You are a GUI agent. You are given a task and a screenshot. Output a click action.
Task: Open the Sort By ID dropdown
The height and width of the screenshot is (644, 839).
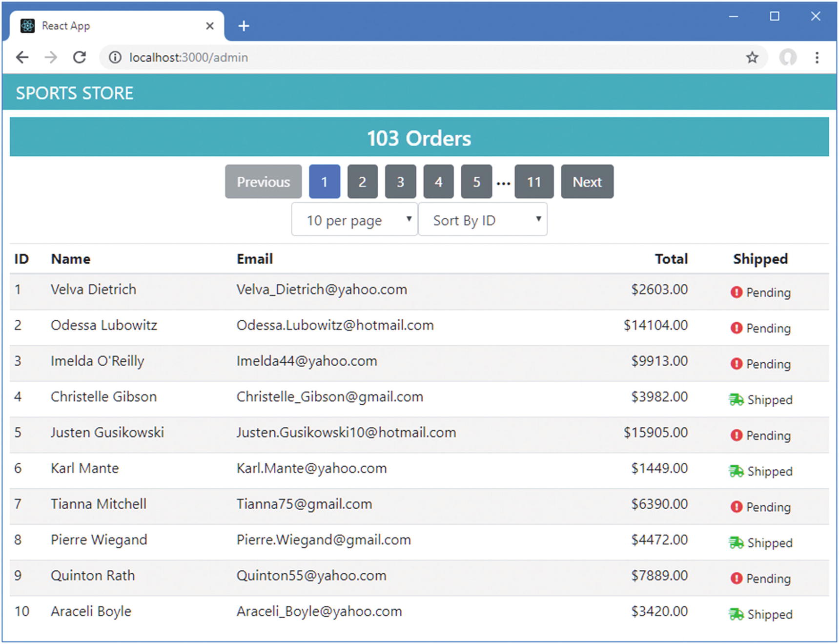(483, 220)
